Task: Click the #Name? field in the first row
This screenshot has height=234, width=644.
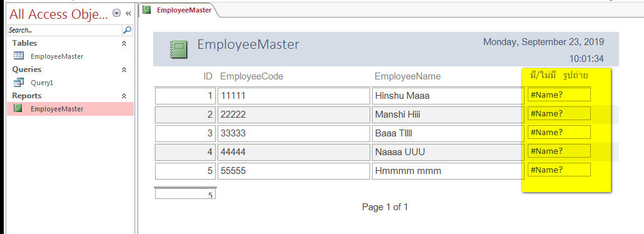Action: pyautogui.click(x=559, y=94)
